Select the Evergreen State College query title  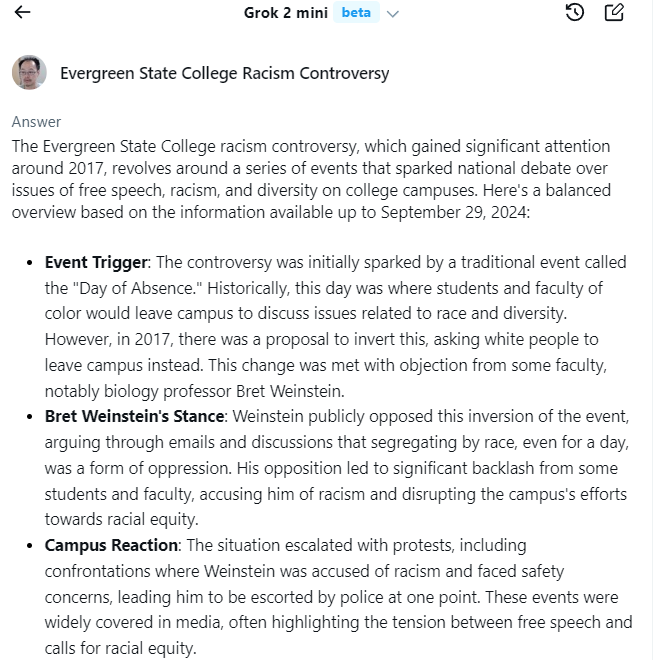[224, 73]
